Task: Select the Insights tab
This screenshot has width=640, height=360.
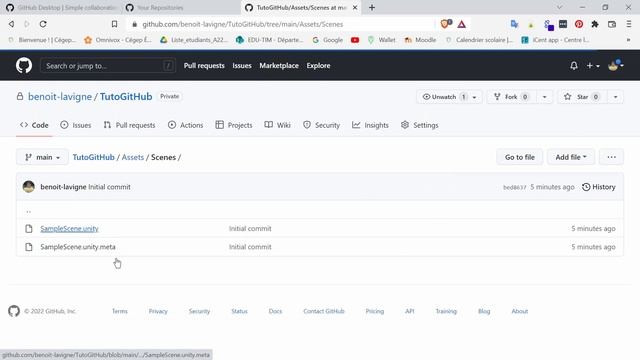Action: pyautogui.click(x=370, y=125)
